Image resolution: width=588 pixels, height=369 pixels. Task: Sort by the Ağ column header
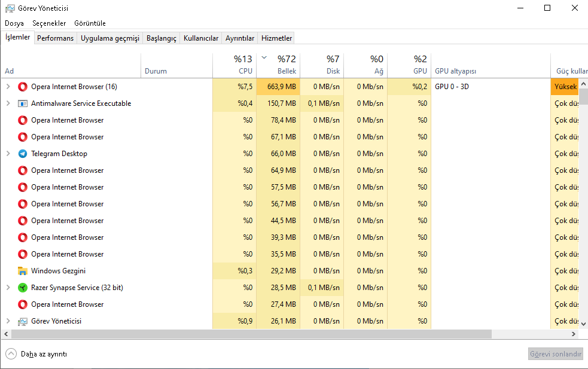365,65
